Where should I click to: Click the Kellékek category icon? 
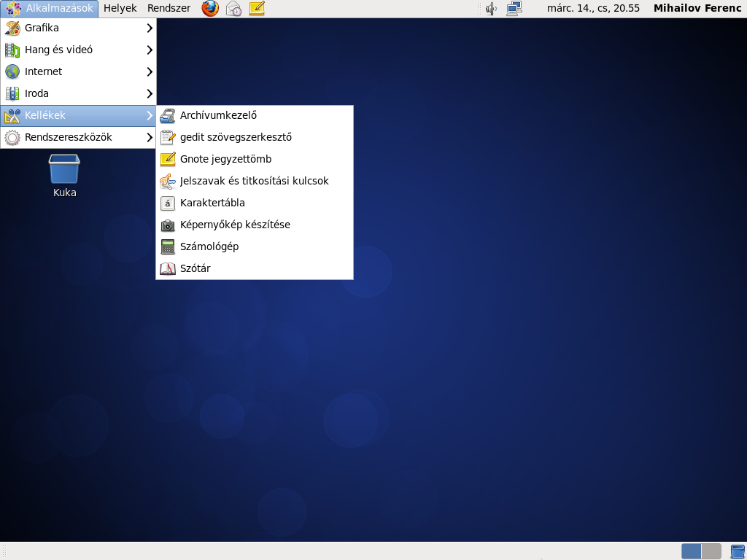click(x=12, y=116)
